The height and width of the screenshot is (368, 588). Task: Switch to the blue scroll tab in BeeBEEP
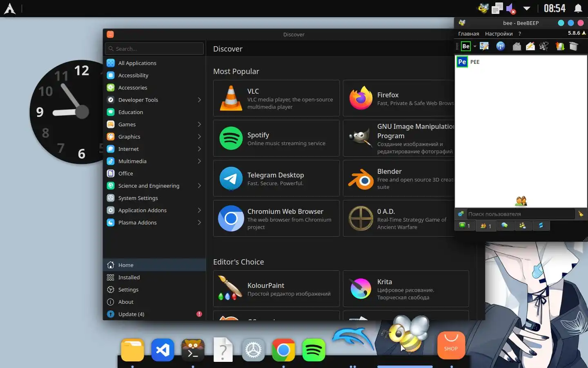pos(541,225)
